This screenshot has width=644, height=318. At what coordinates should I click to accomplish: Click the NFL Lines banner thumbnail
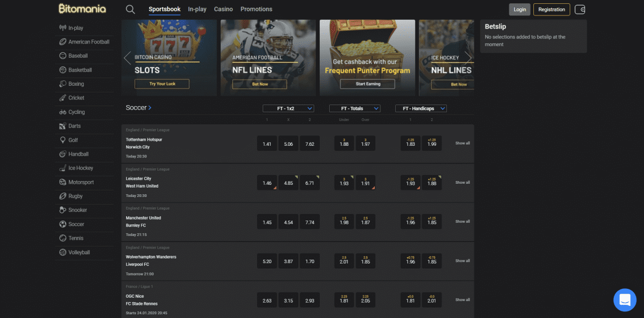[268, 58]
